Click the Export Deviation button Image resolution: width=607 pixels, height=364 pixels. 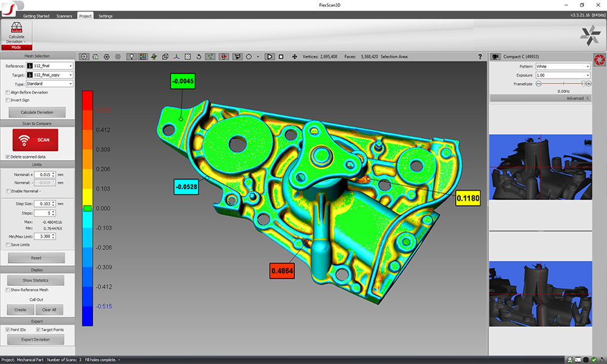pos(37,339)
